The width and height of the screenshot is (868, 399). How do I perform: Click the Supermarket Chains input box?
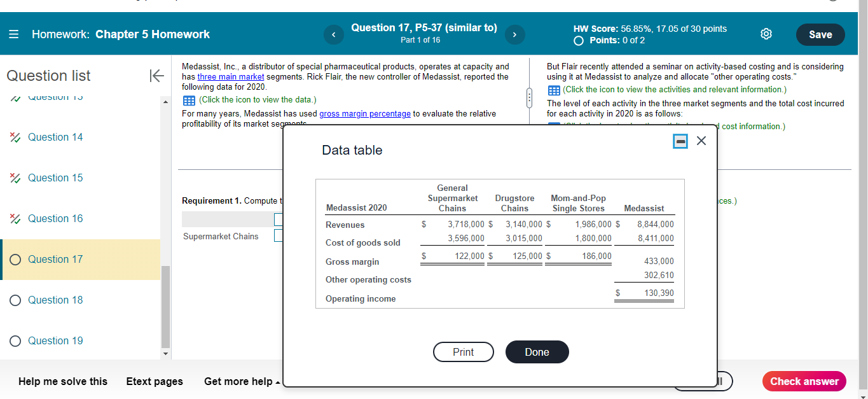click(279, 236)
